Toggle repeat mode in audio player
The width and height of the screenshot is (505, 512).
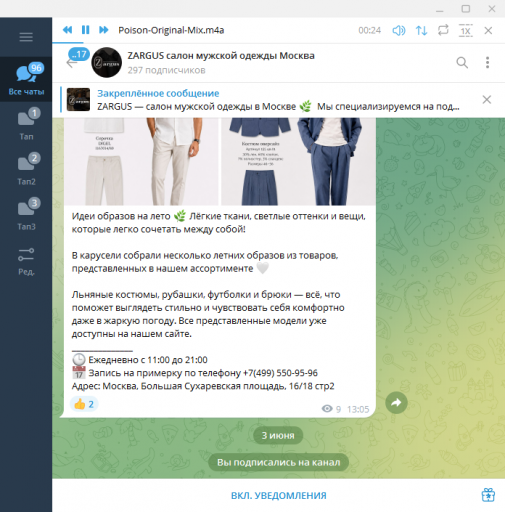tap(443, 30)
